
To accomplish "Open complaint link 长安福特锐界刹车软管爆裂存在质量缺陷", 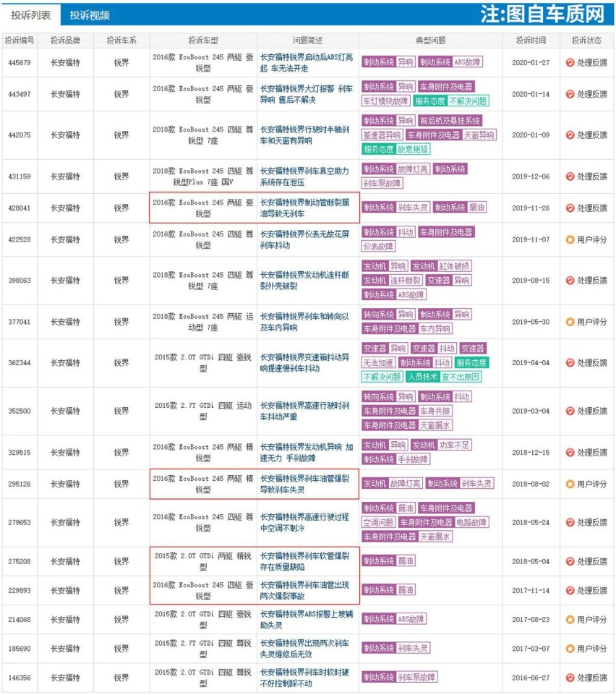I will (x=305, y=561).
